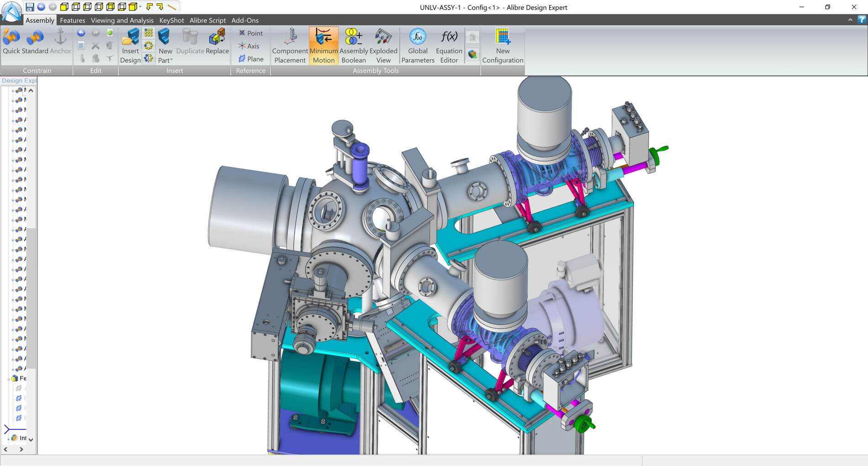Open the KeyShot tab

point(171,20)
